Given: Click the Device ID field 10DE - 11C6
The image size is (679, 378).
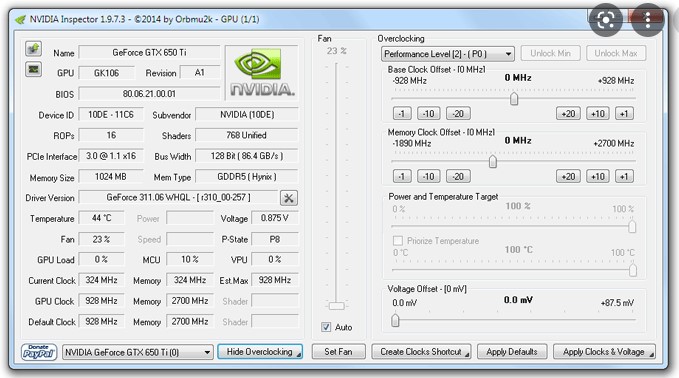Looking at the screenshot, I should (x=111, y=115).
